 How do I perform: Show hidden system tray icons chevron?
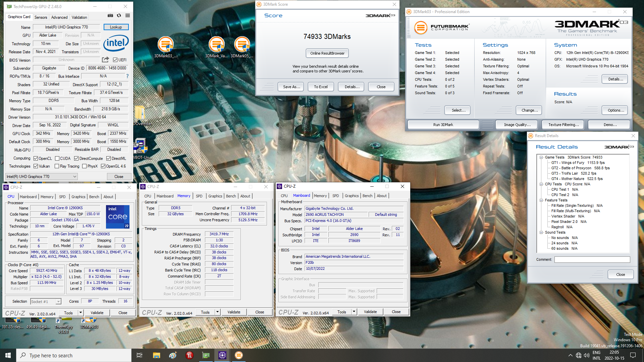(570, 355)
